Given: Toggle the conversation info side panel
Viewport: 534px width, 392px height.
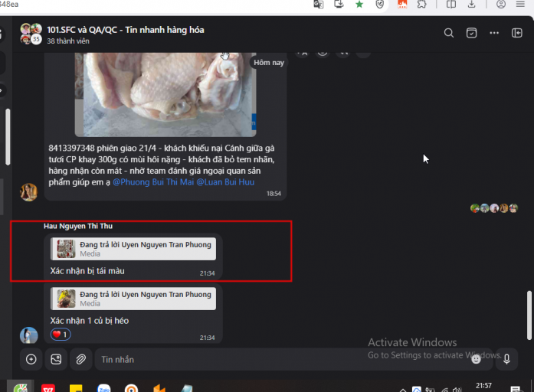Looking at the screenshot, I should pos(516,33).
